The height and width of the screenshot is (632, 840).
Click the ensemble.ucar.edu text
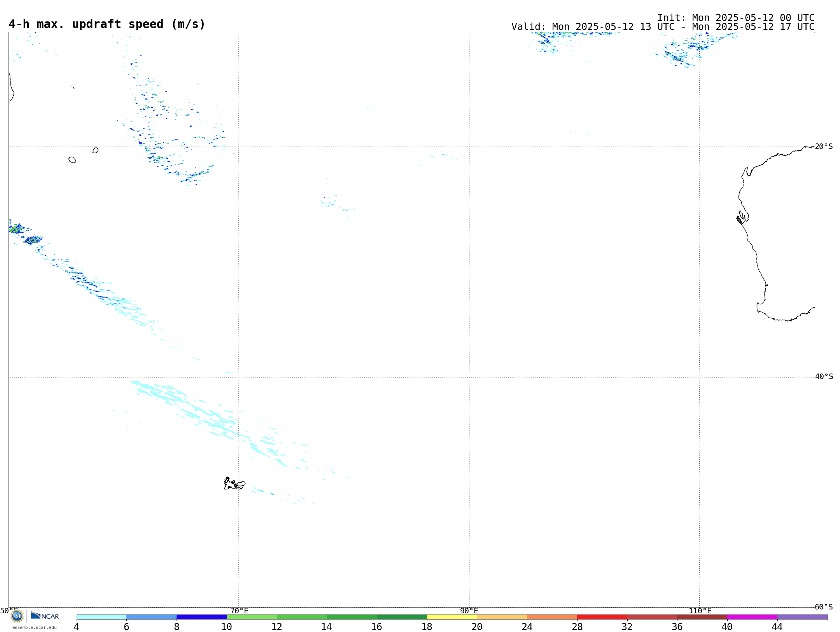click(35, 627)
